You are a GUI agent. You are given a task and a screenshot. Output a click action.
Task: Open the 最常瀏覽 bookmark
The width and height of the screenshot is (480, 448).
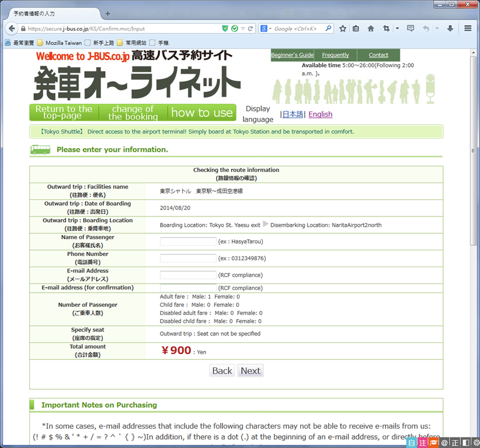coord(20,43)
